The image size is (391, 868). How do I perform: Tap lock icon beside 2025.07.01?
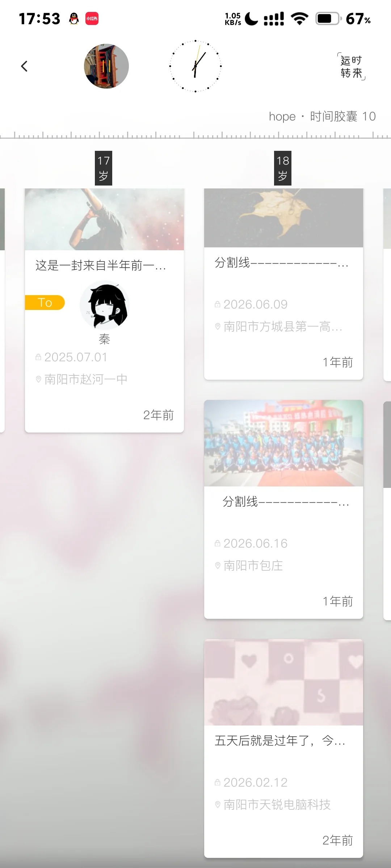tap(38, 357)
